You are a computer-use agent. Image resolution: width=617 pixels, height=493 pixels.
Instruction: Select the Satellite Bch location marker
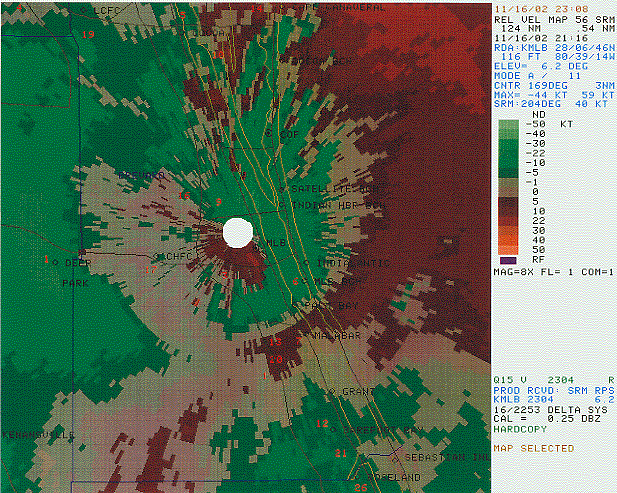click(282, 189)
